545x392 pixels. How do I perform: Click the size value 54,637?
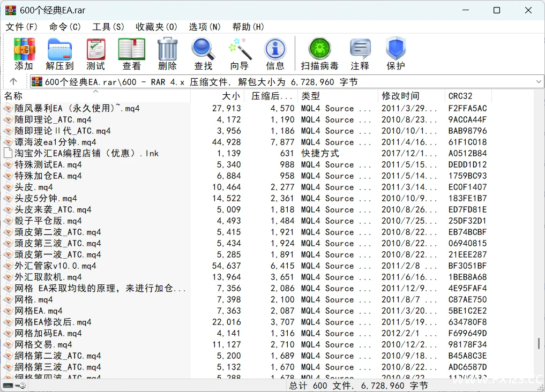(x=226, y=266)
